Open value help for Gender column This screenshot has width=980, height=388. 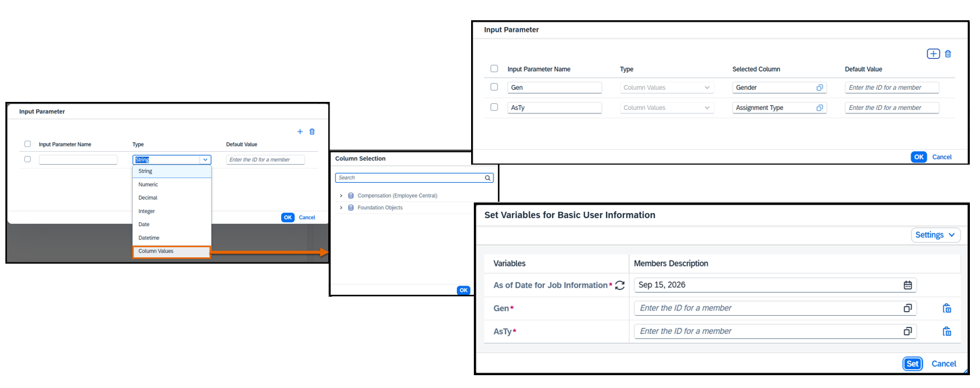[820, 88]
